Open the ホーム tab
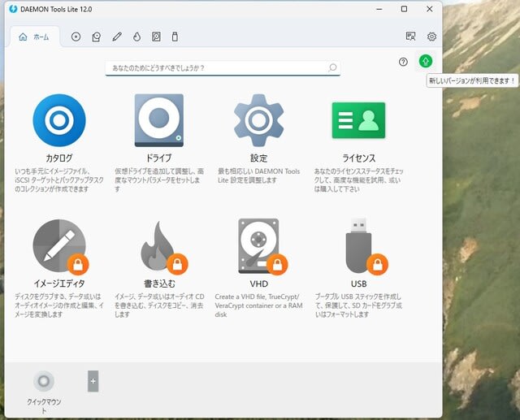The height and width of the screenshot is (420, 520). [34, 37]
